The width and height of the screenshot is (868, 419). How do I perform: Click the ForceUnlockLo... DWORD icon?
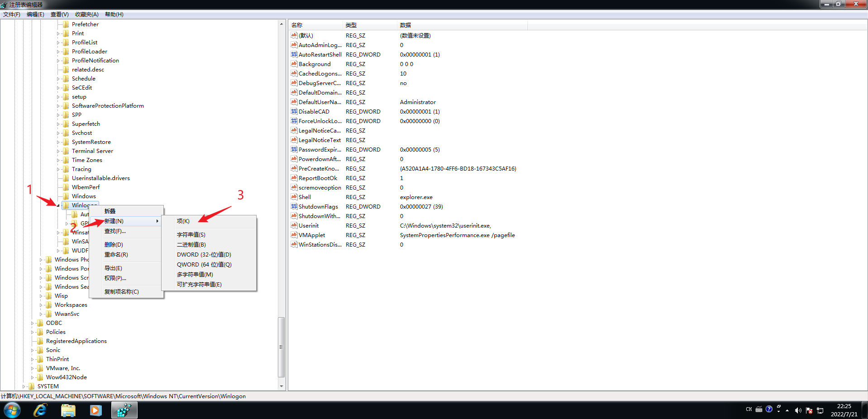(294, 121)
